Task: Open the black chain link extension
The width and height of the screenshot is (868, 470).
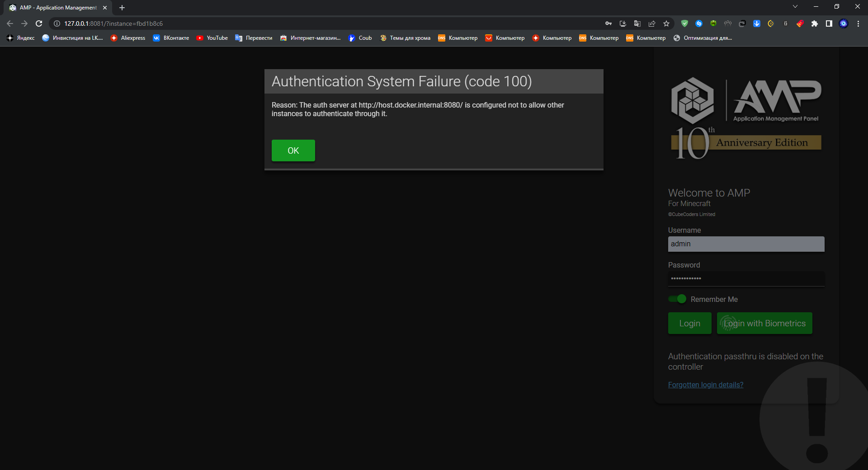Action: [x=742, y=23]
